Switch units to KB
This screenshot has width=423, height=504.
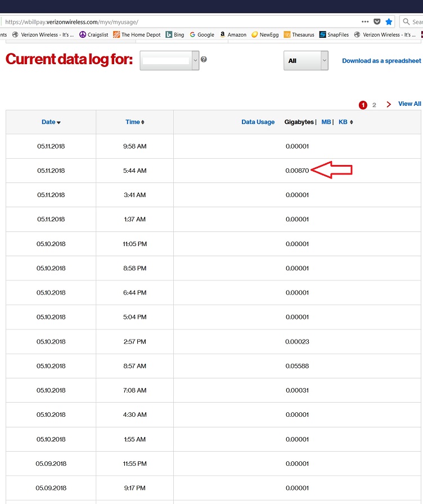343,122
